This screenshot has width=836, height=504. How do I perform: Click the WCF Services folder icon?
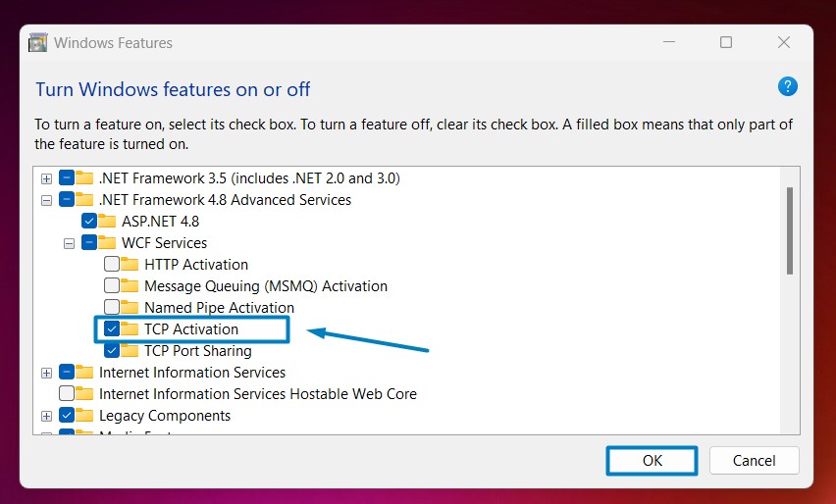pos(107,242)
